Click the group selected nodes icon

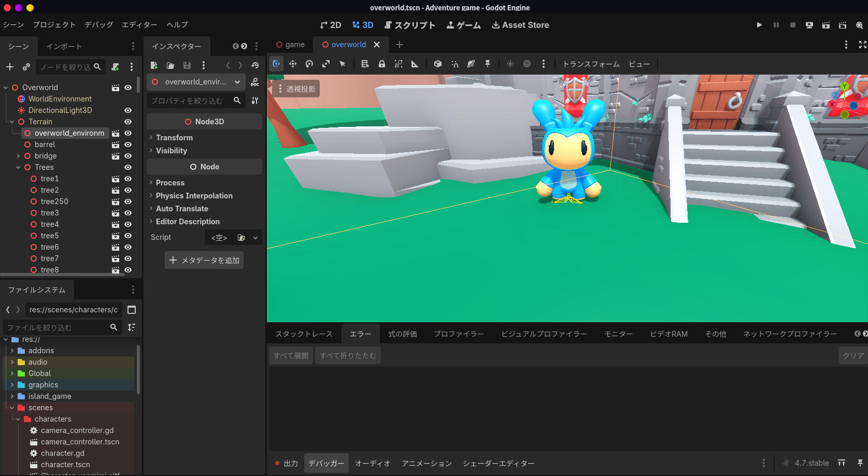399,64
